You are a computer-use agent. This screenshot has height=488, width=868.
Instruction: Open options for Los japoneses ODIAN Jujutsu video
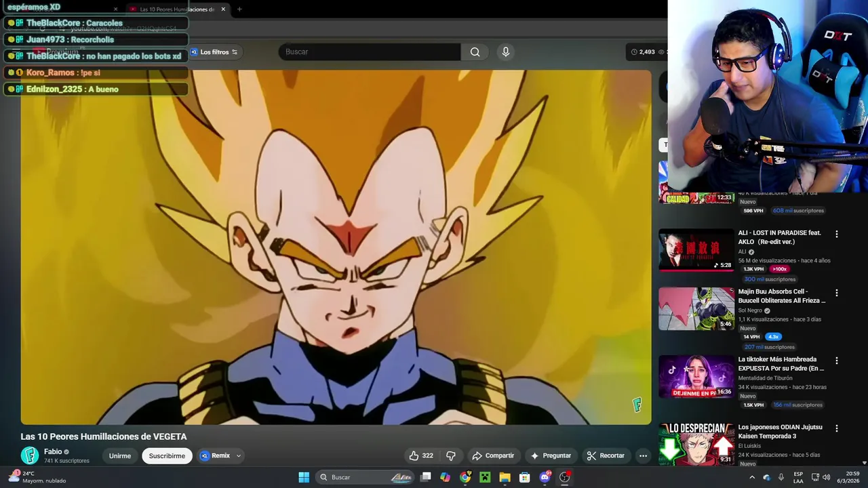pos(836,428)
